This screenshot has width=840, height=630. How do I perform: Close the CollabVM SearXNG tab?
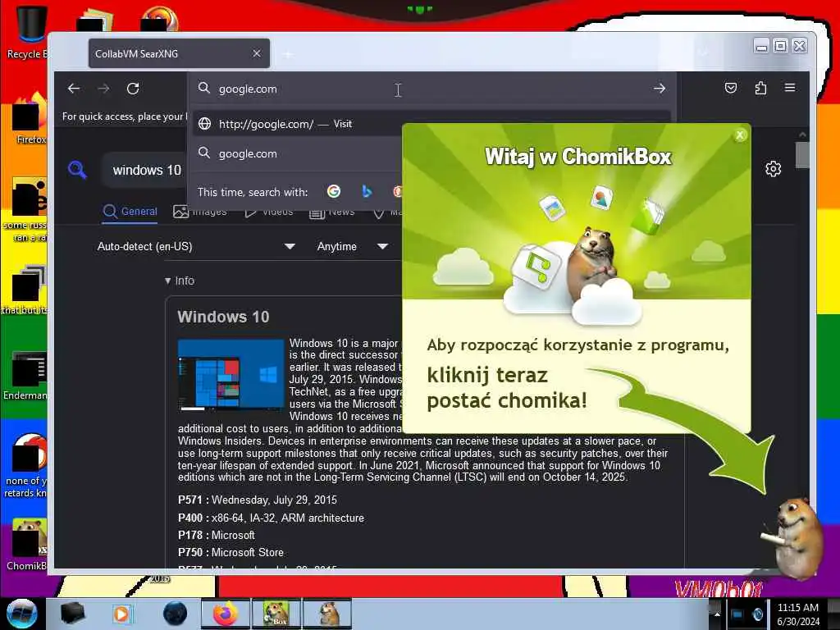coord(257,53)
